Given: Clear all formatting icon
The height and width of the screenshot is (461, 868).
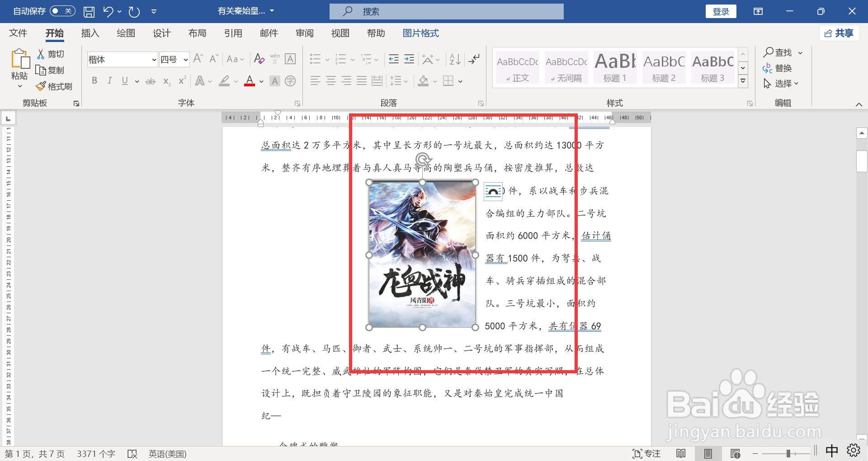Looking at the screenshot, I should pos(259,59).
